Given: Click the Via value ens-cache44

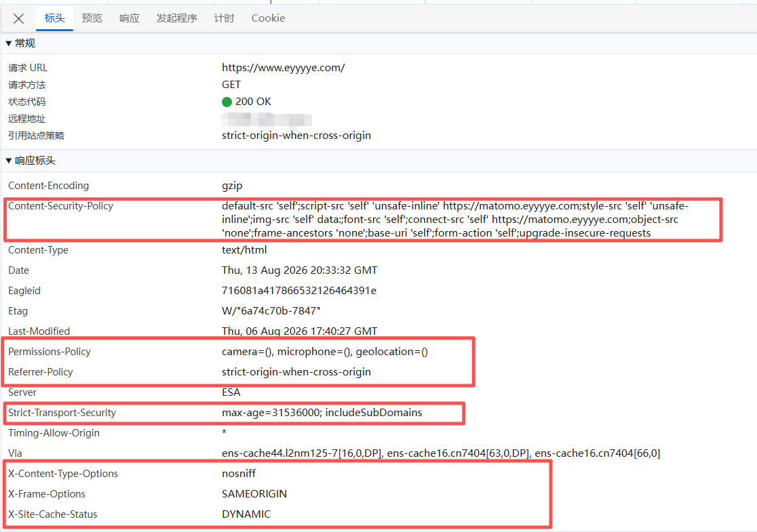Looking at the screenshot, I should tap(441, 453).
